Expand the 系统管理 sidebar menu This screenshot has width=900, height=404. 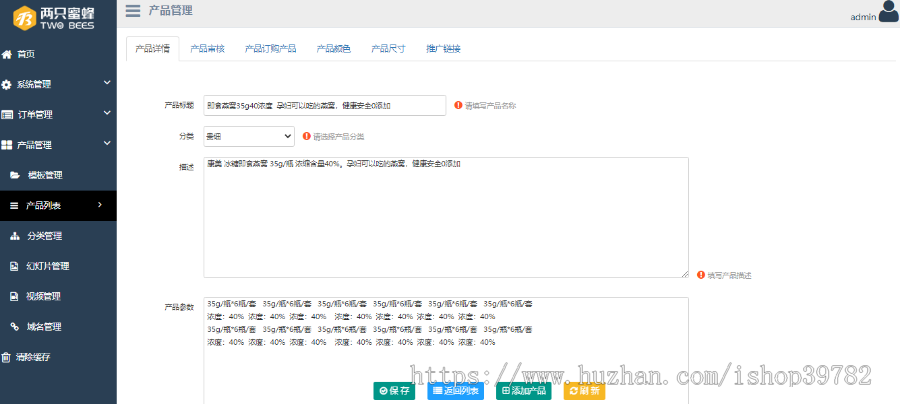pos(57,84)
